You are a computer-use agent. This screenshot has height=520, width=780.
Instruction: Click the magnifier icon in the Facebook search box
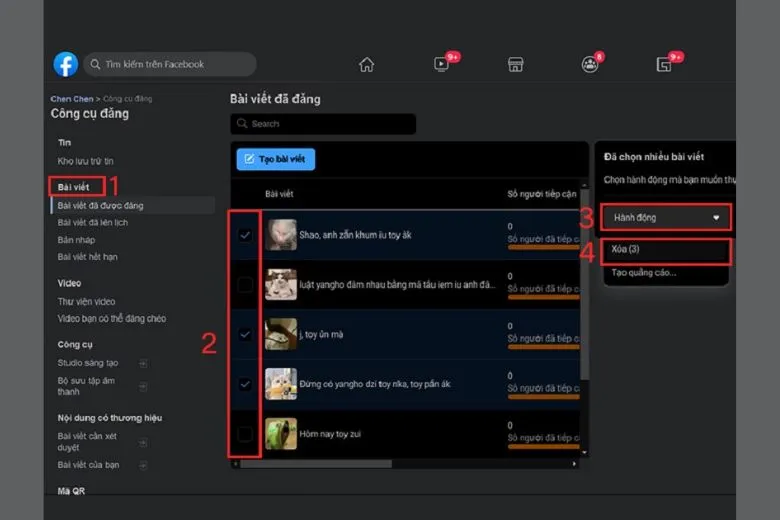coord(95,64)
